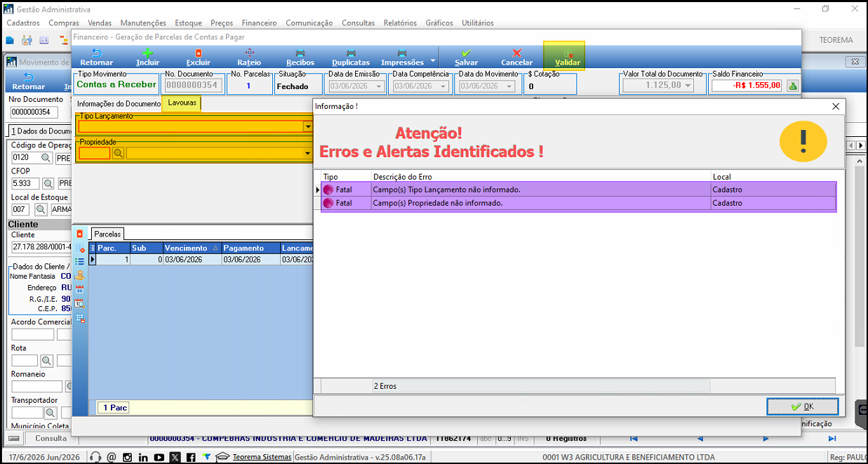Click the @ email icon in status bar
Image resolution: width=868 pixels, height=464 pixels.
pyautogui.click(x=112, y=457)
